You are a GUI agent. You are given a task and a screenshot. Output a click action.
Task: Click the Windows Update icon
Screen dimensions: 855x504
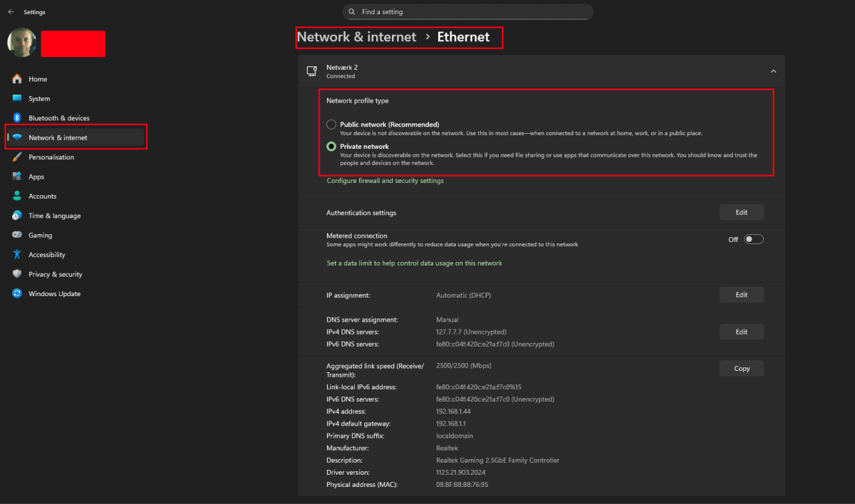[x=17, y=293]
